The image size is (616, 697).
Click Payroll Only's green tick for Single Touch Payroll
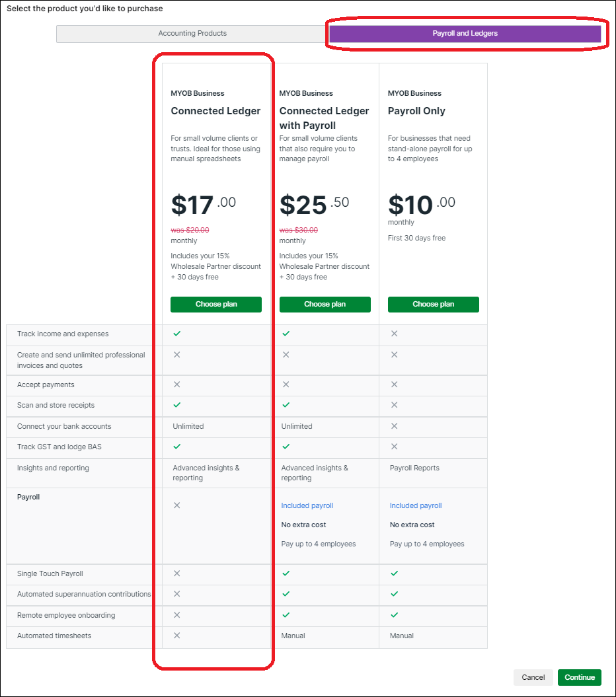[x=394, y=573]
